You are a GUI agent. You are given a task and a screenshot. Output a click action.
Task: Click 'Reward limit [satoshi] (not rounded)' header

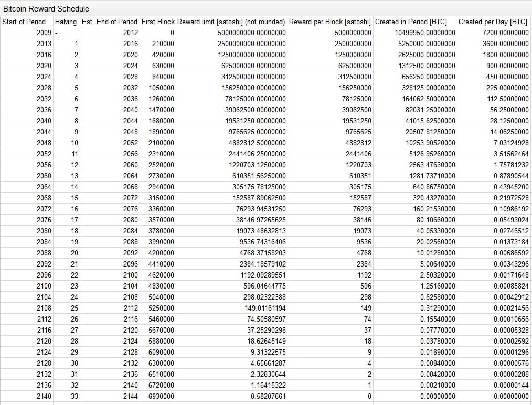tap(231, 22)
